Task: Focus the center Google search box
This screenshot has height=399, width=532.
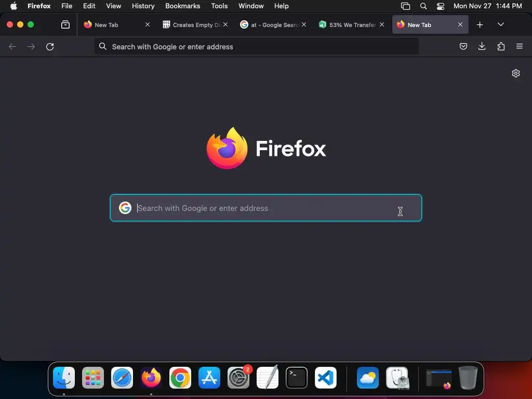Action: coord(266,208)
